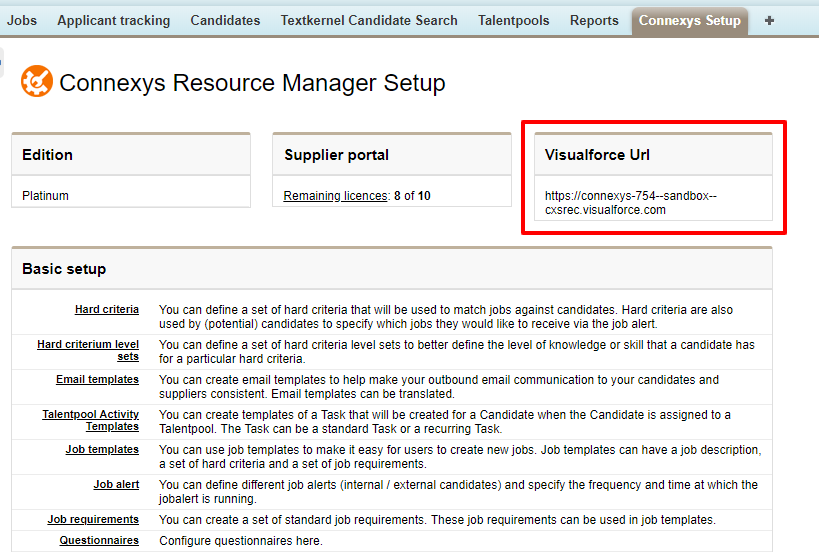The height and width of the screenshot is (552, 819).
Task: Open the Job alert link
Action: coord(116,484)
